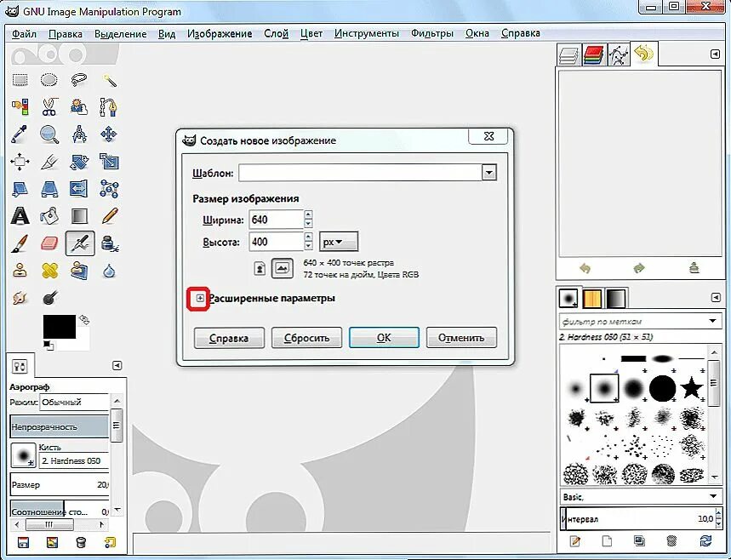Viewport: 731px width, 560px height.
Task: Adjust the Интервал spacing slider
Action: tap(637, 518)
